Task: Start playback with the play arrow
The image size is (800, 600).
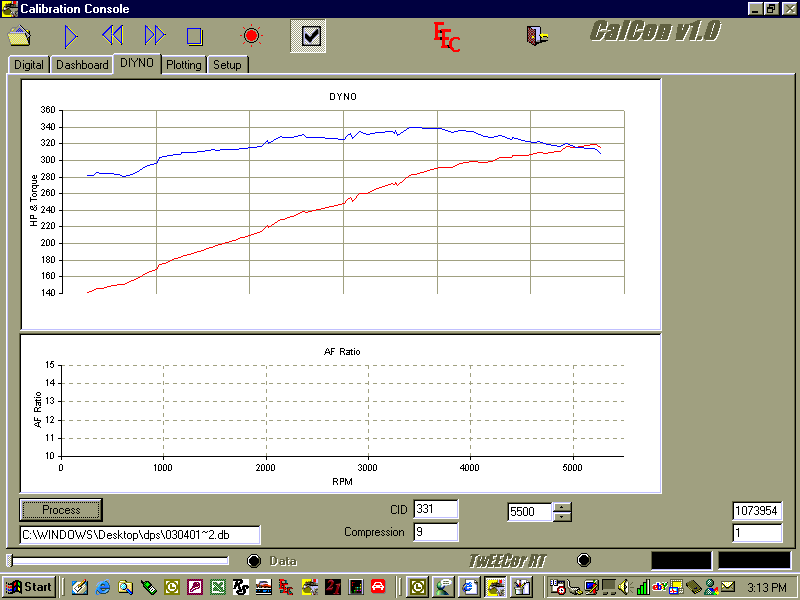Action: 70,36
